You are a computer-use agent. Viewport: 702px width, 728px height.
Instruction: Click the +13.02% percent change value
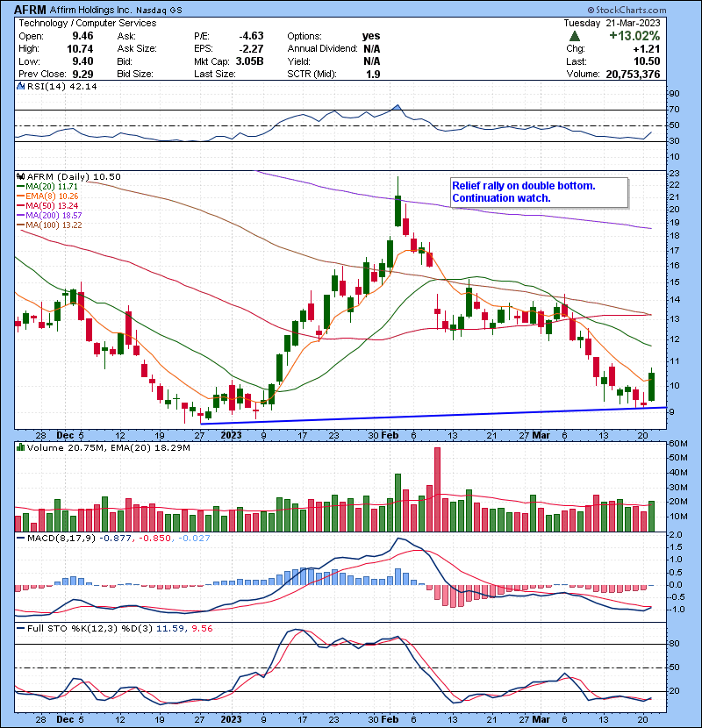(634, 36)
